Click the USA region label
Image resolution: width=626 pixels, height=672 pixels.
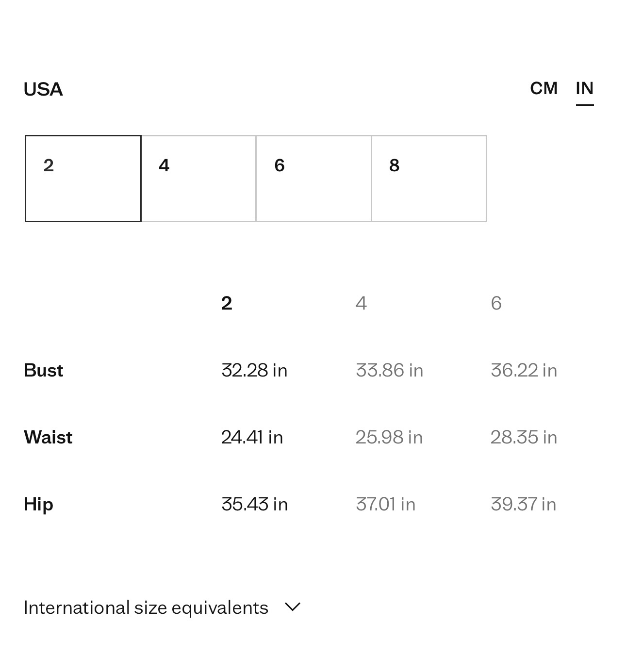coord(43,89)
